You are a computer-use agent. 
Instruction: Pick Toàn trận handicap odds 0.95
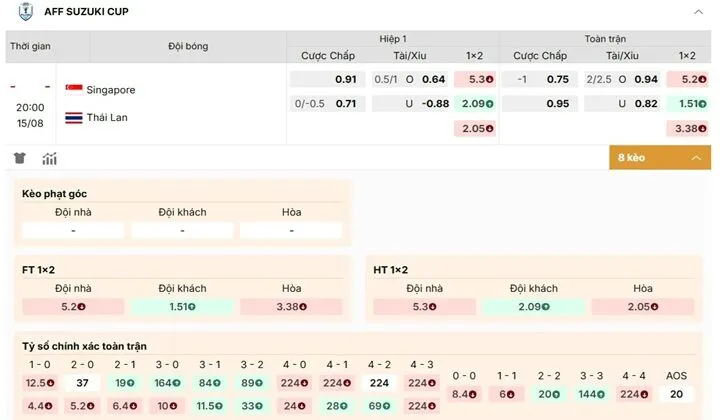point(540,104)
